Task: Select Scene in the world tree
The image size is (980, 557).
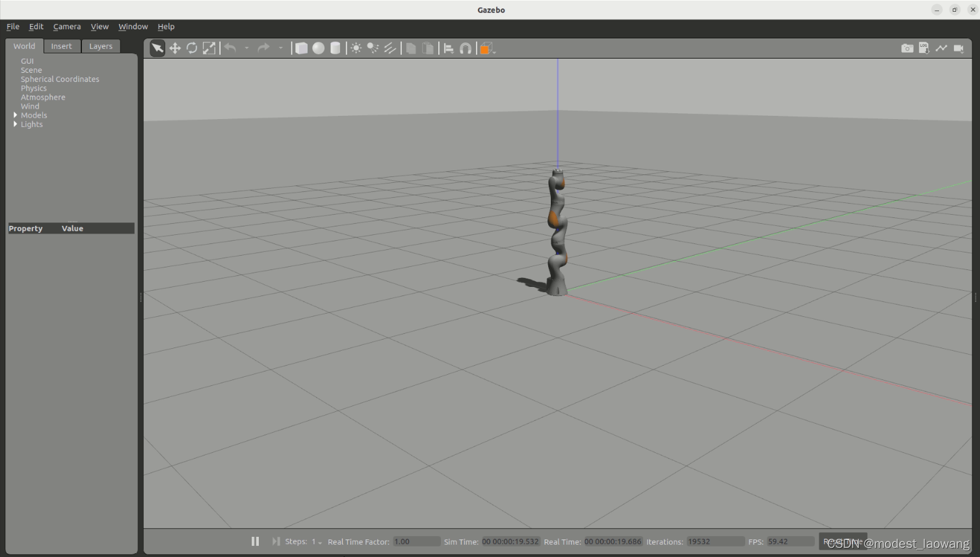Action: click(x=31, y=70)
